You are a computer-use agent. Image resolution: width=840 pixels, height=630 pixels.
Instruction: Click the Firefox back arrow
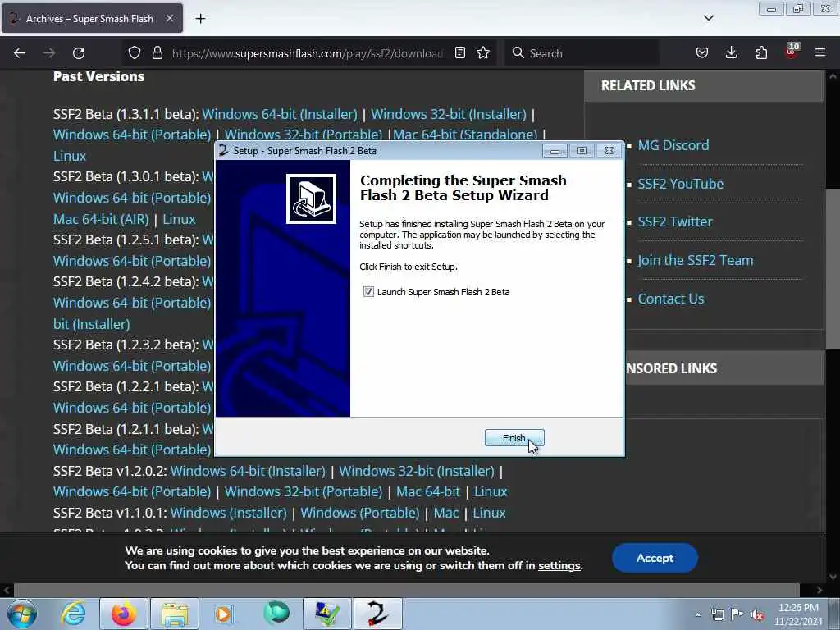pyautogui.click(x=20, y=53)
